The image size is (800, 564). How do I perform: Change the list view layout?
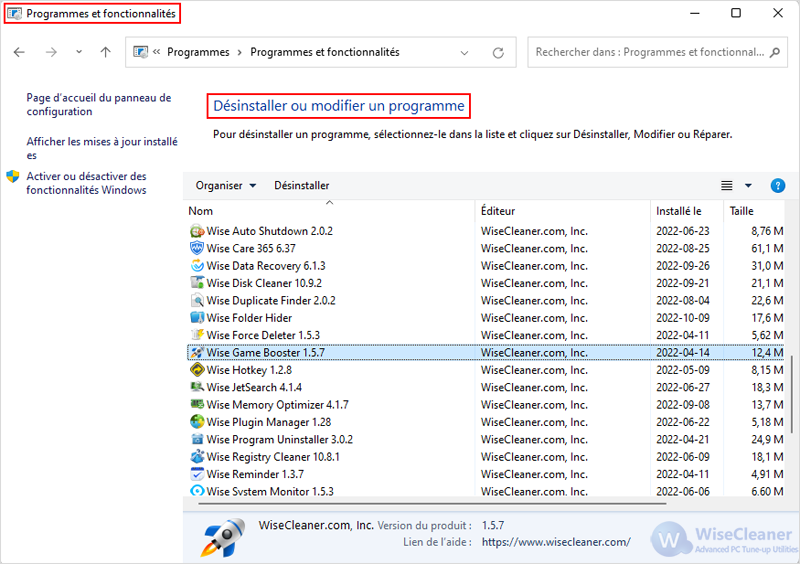pos(727,186)
